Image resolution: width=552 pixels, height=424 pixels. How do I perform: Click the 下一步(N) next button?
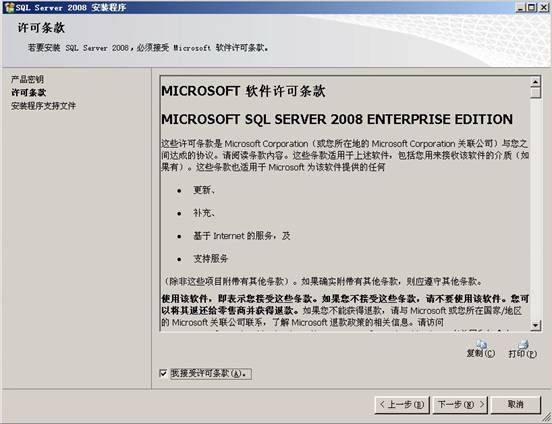pos(460,405)
